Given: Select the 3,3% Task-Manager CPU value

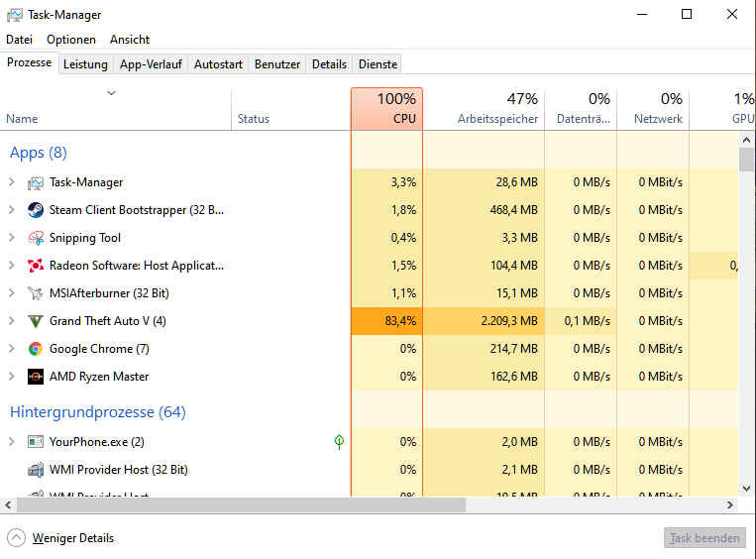Looking at the screenshot, I should pyautogui.click(x=403, y=182).
